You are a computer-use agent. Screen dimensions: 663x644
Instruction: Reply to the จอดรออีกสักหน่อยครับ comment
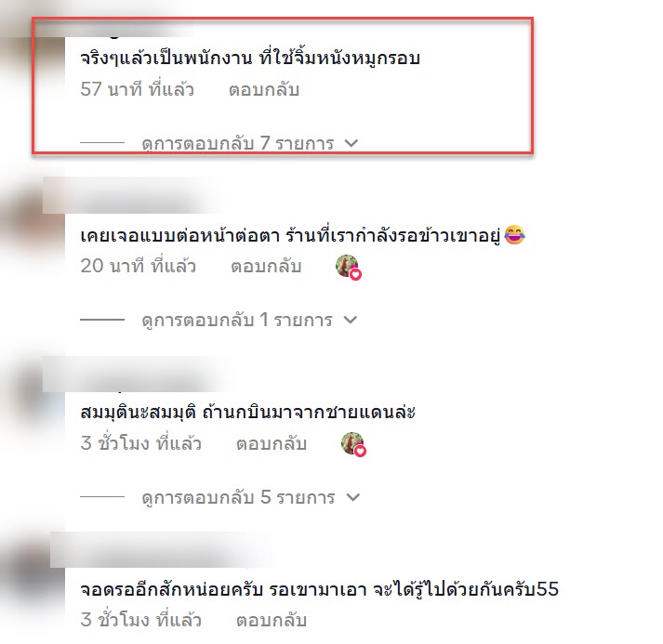point(271,621)
